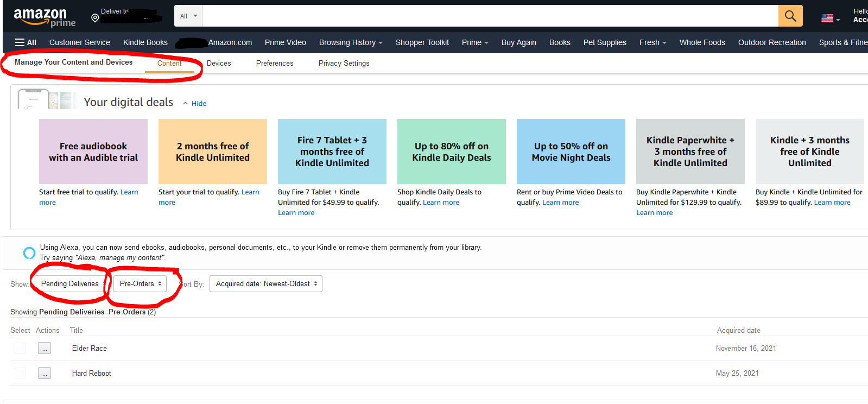Open actions button for Hard Reboot
868x404 pixels.
(45, 374)
